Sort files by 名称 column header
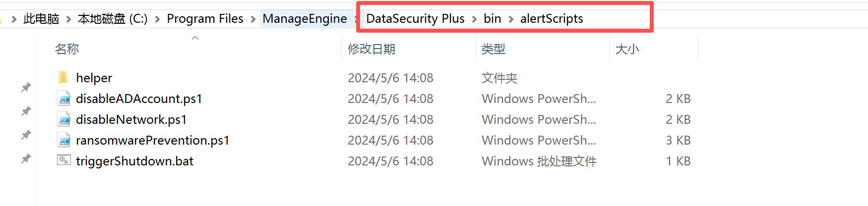868x206 pixels. point(66,49)
